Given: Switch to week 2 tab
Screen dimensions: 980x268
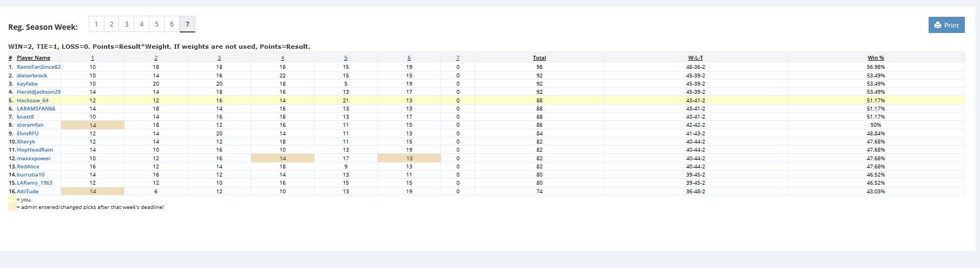Looking at the screenshot, I should click(111, 24).
